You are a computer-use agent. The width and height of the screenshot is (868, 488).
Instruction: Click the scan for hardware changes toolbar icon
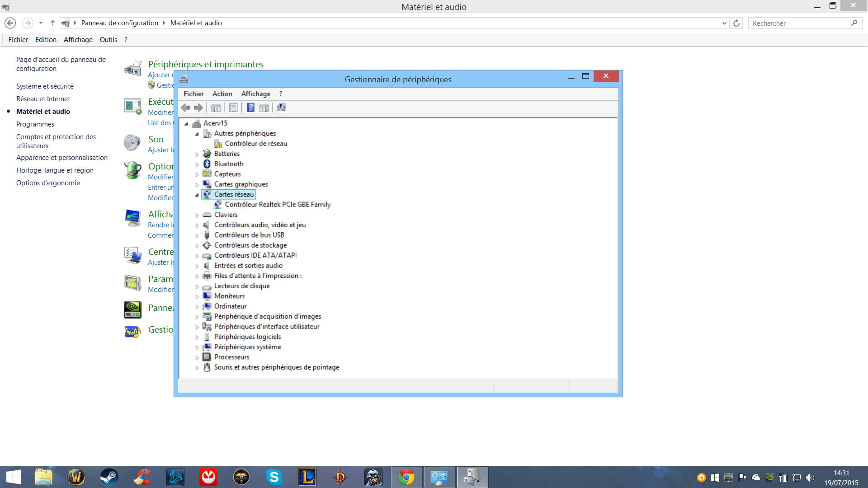(x=281, y=108)
